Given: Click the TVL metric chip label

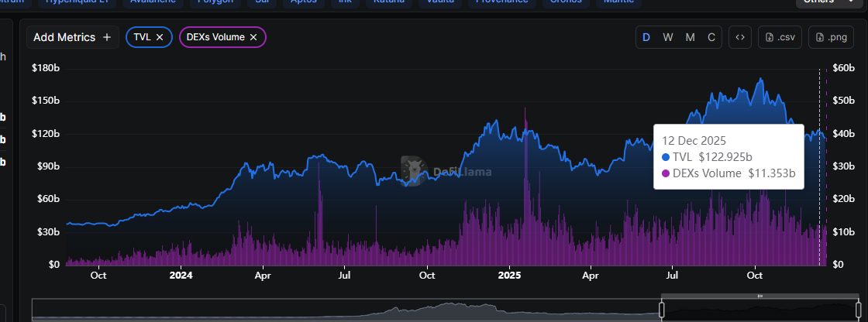Looking at the screenshot, I should coord(141,37).
